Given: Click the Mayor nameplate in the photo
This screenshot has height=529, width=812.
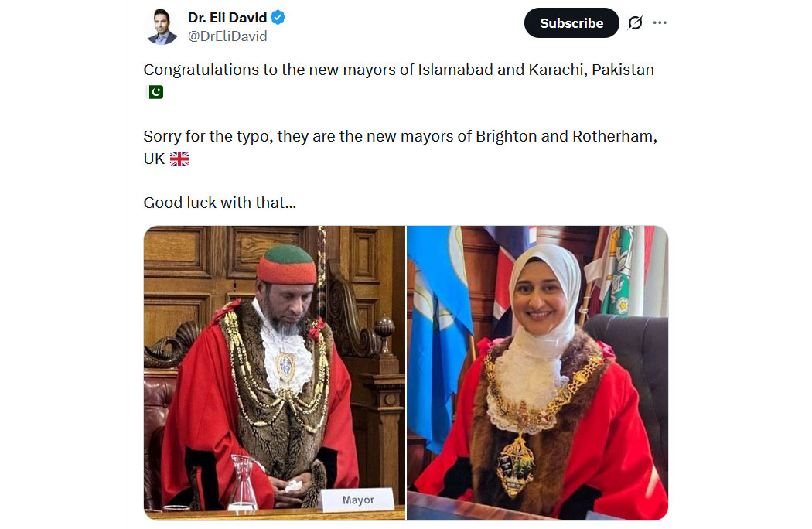Looking at the screenshot, I should coord(358,500).
